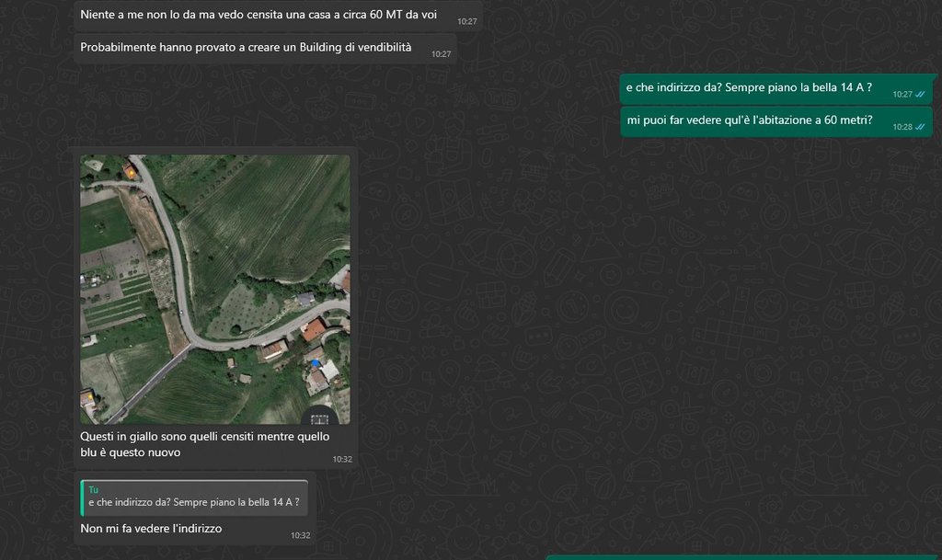The width and height of the screenshot is (942, 560).
Task: Click 10:32 timestamp on "Non mi fa vedere" reply
Action: 300,535
